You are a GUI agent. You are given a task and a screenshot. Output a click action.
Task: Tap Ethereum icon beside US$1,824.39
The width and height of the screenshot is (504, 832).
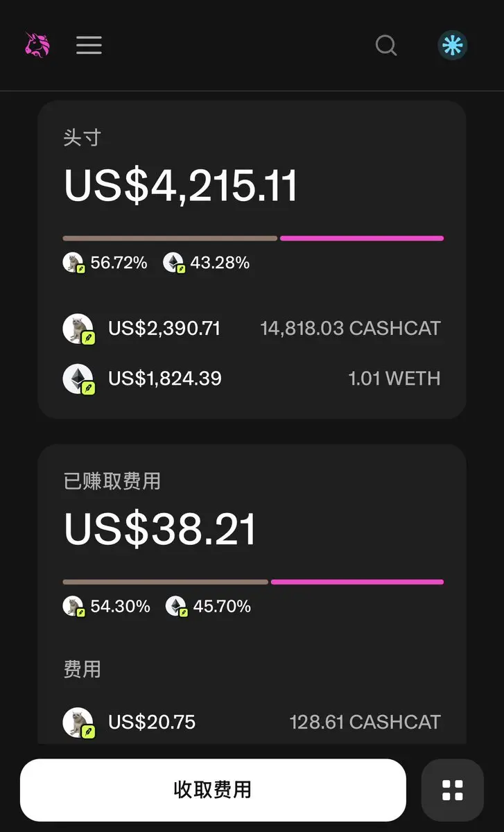[78, 379]
